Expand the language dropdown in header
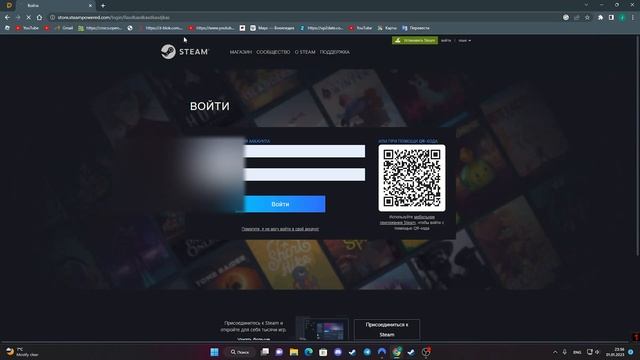This screenshot has width=640, height=360. pyautogui.click(x=464, y=40)
